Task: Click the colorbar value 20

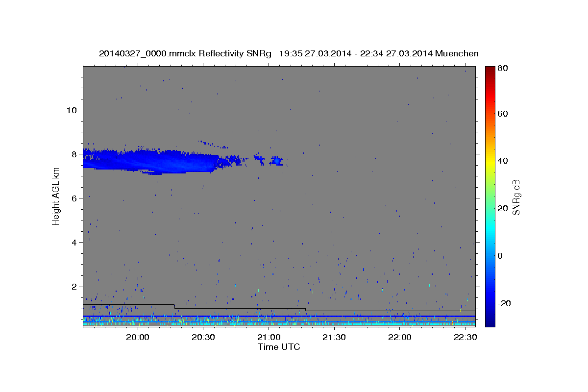Action: 502,208
